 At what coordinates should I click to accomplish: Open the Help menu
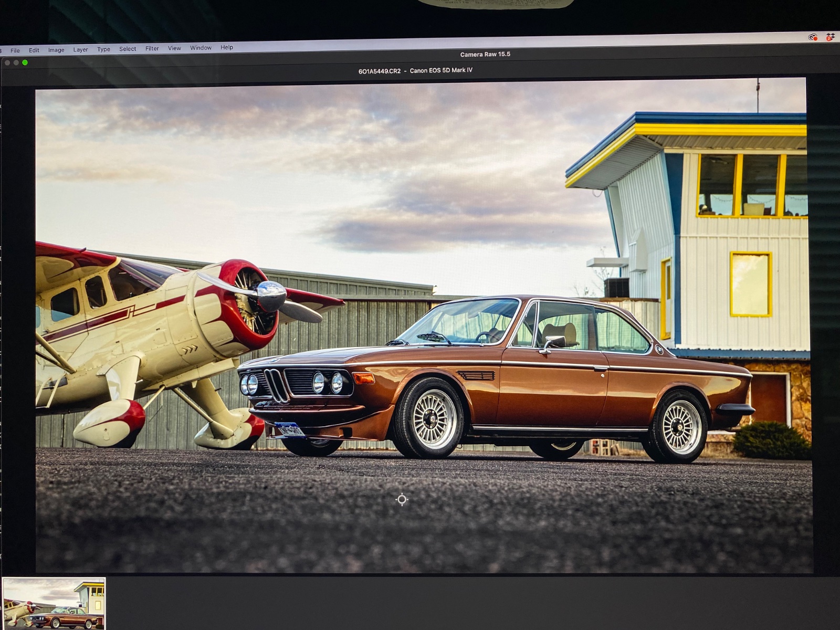227,47
